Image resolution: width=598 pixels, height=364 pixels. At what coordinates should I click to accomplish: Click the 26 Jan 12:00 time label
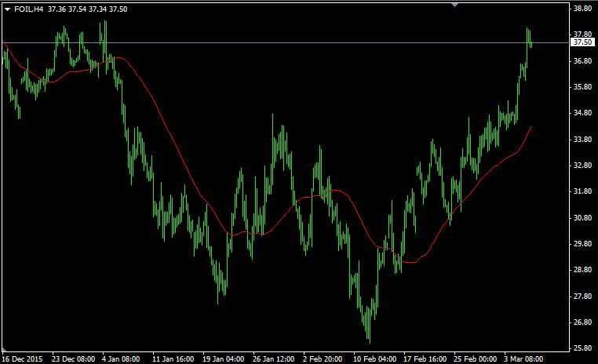coord(273,359)
